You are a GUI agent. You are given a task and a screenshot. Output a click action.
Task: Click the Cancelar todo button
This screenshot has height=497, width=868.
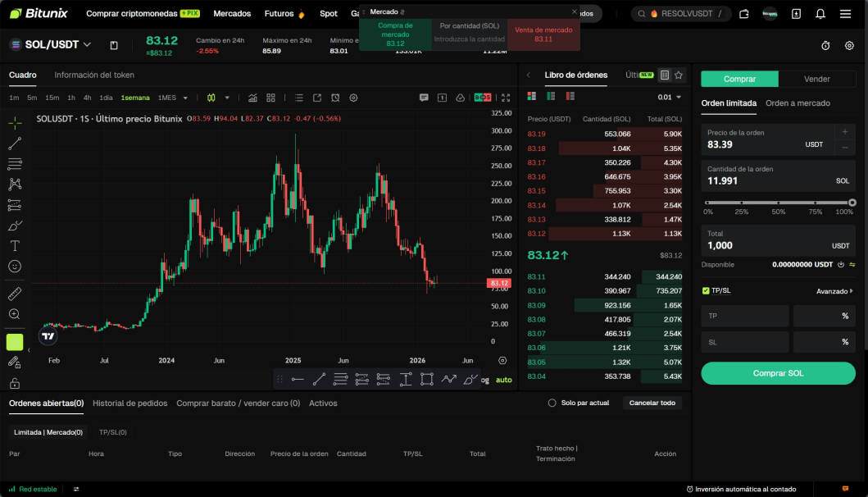652,403
